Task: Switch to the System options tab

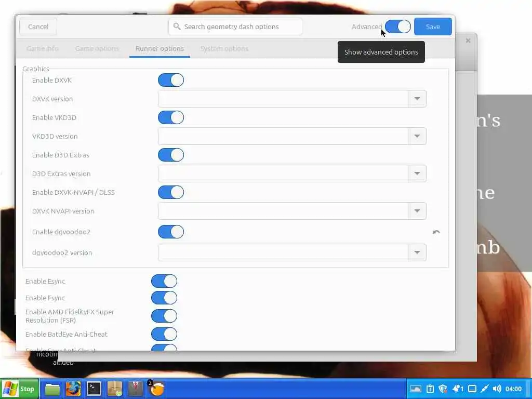Action: 224,48
